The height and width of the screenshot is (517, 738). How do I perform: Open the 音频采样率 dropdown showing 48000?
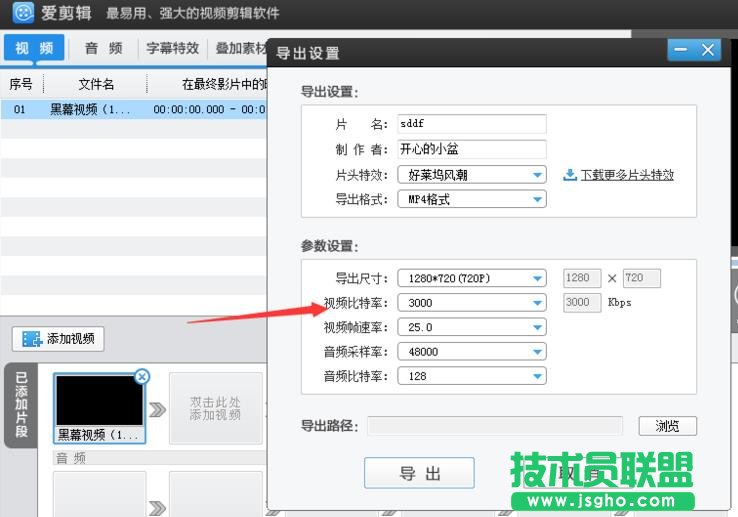click(472, 352)
